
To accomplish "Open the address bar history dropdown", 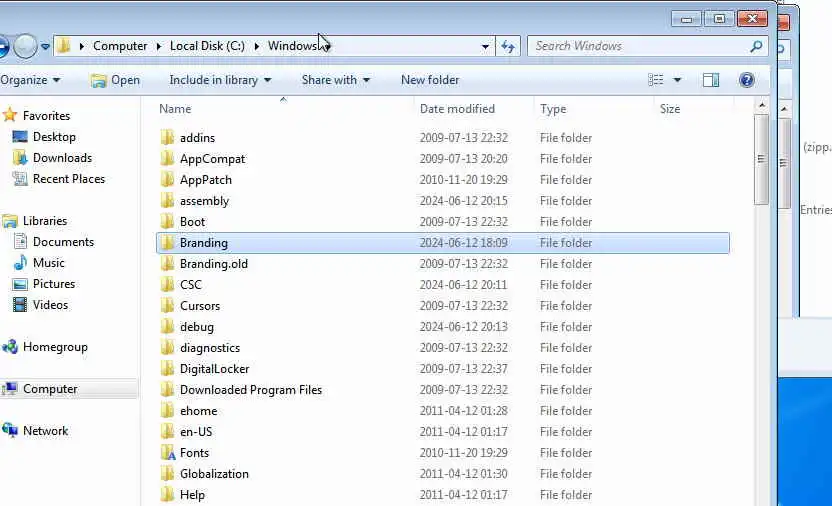I will point(485,47).
